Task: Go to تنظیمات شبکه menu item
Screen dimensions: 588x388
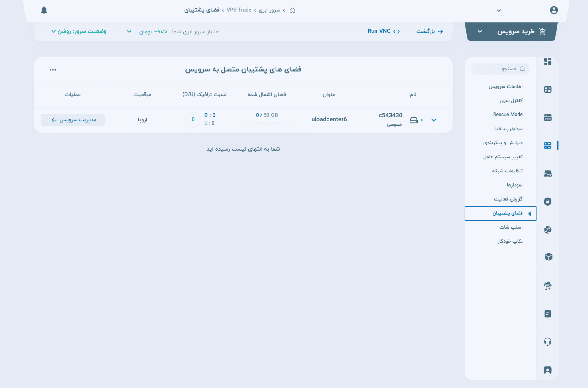Action: 507,171
